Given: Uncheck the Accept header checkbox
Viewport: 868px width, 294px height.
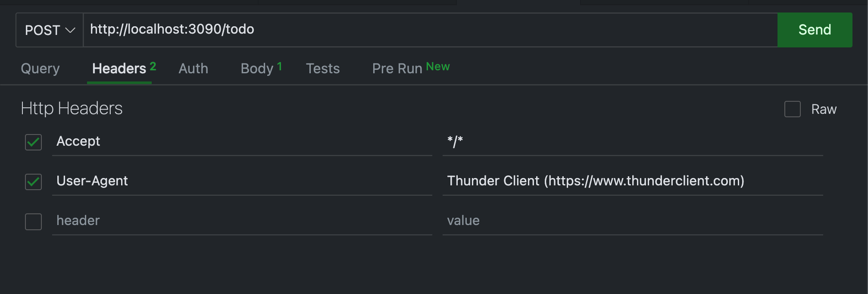Looking at the screenshot, I should (33, 142).
